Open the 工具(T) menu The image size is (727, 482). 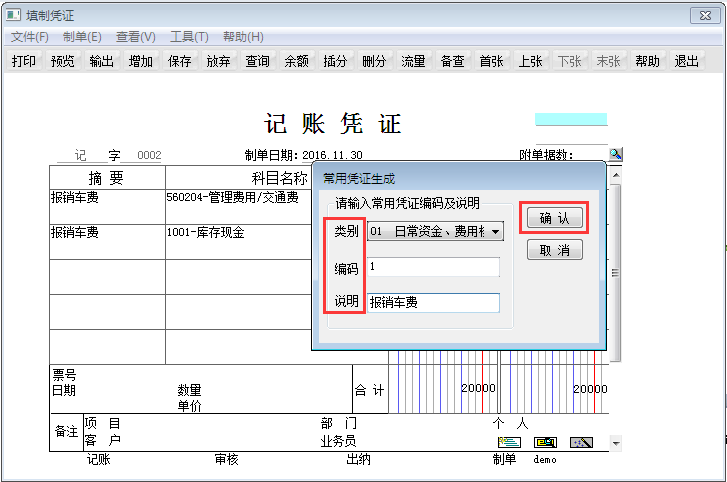(189, 37)
